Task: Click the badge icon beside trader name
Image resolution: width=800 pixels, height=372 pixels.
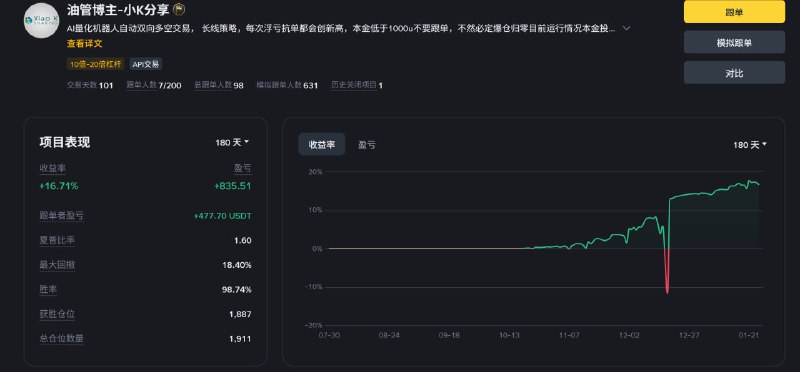Action: point(179,9)
